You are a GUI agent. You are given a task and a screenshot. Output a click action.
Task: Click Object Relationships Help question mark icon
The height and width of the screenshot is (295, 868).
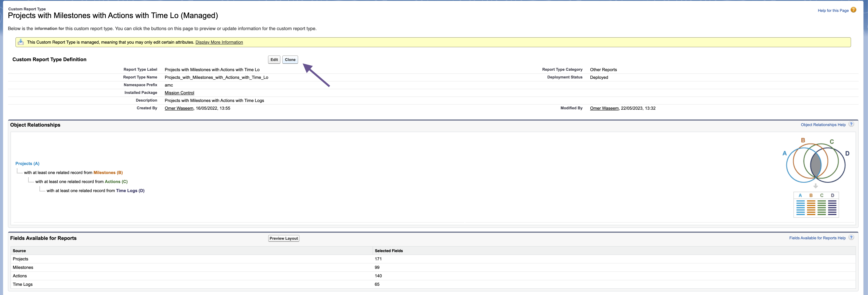(851, 124)
